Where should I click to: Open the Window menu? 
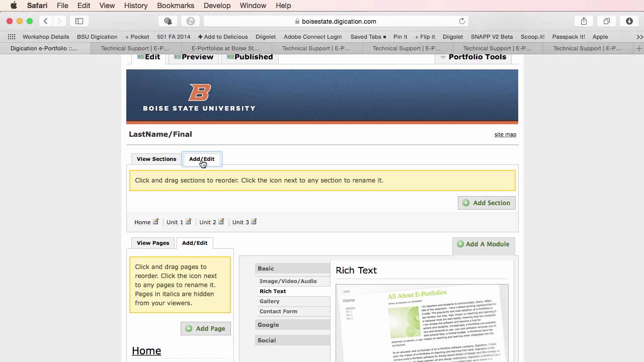tap(253, 6)
